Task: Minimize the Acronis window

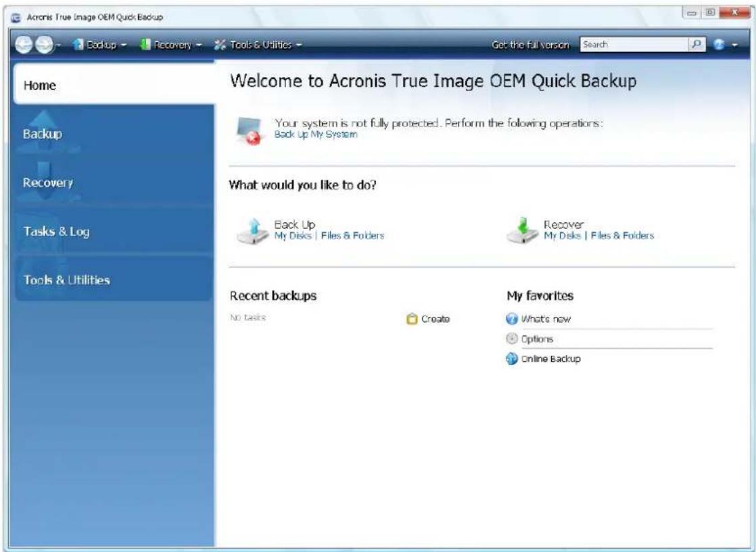Action: point(692,13)
